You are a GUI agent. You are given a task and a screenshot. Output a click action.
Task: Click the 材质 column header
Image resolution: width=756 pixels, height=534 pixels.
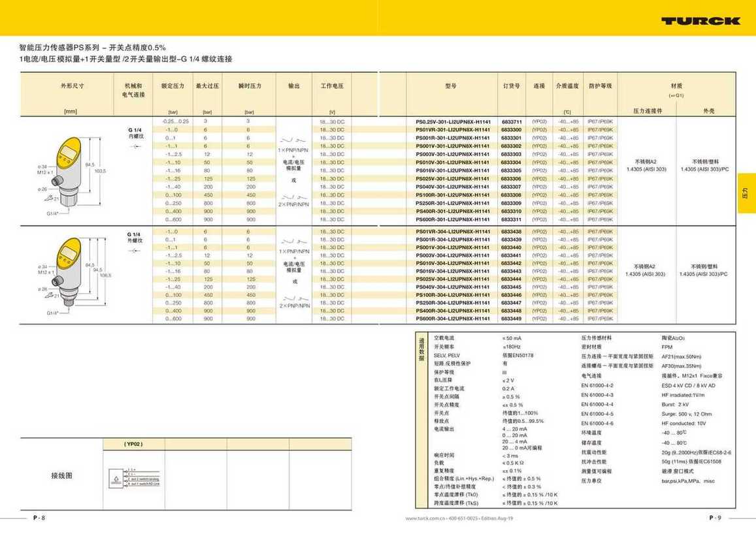pyautogui.click(x=676, y=86)
